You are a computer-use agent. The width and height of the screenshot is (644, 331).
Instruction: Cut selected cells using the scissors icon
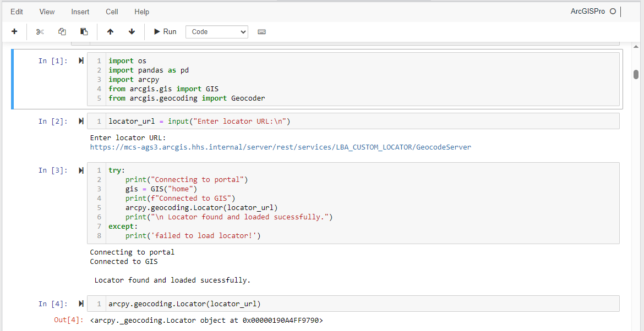(39, 31)
